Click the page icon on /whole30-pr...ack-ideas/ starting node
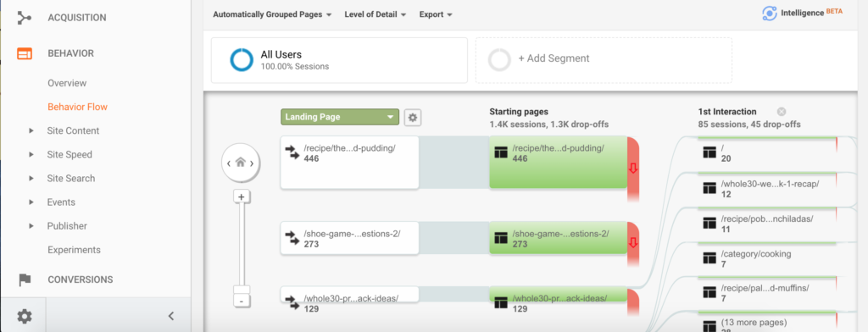 tap(501, 302)
